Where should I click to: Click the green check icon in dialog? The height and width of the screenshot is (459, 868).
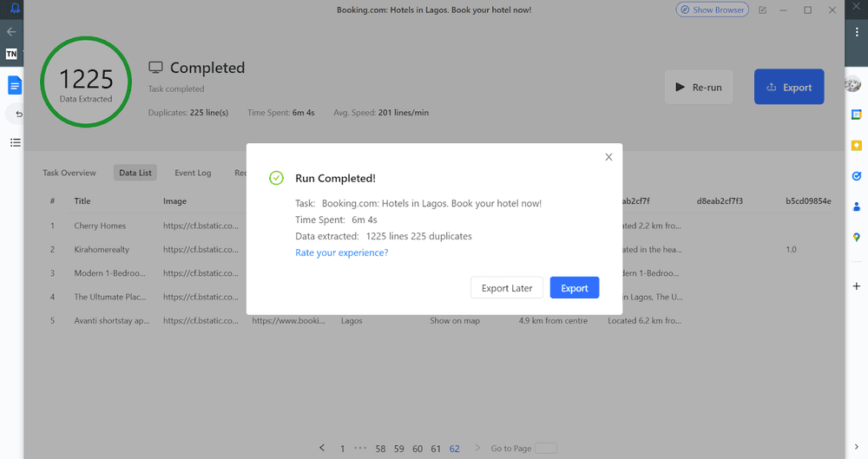click(276, 178)
